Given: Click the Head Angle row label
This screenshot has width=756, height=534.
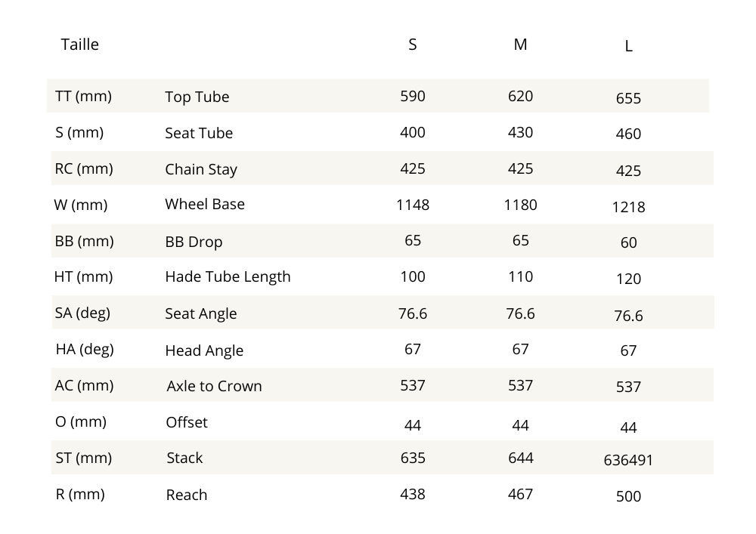Looking at the screenshot, I should [x=204, y=350].
